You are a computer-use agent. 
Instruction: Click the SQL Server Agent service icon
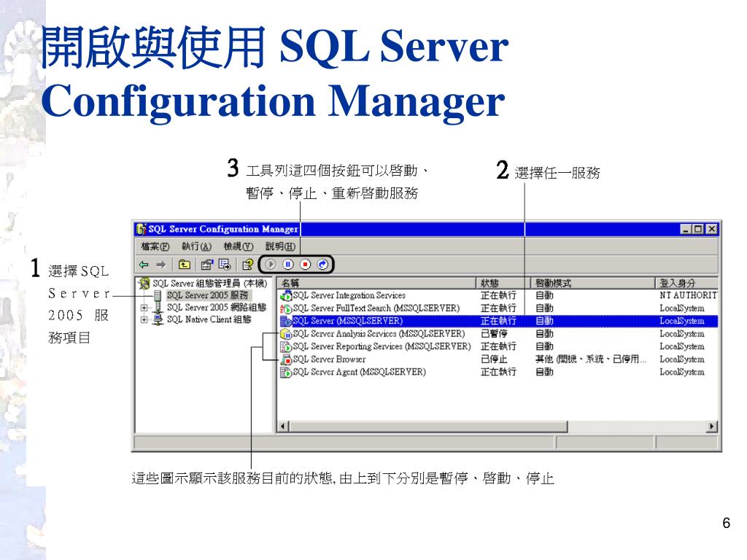(286, 372)
